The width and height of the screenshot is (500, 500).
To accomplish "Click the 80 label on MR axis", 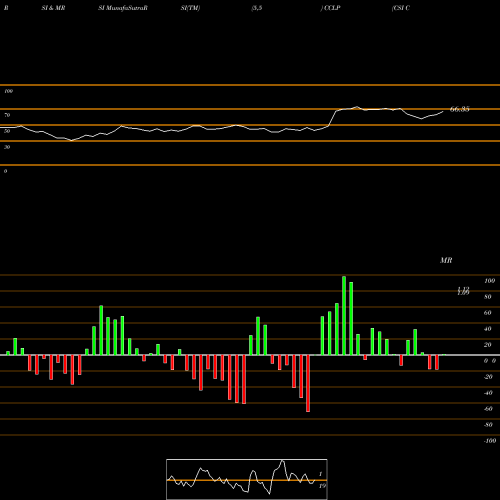I will (x=488, y=297).
